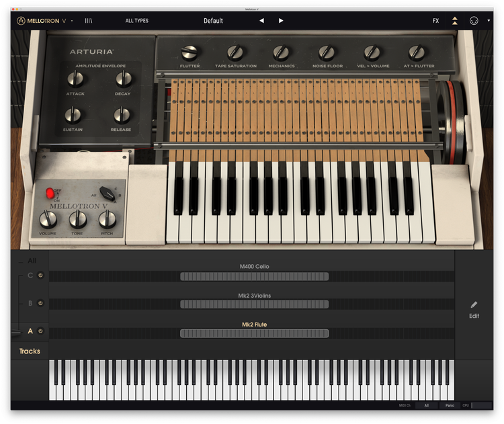Go to the previous preset
This screenshot has width=504, height=424.
pyautogui.click(x=261, y=21)
